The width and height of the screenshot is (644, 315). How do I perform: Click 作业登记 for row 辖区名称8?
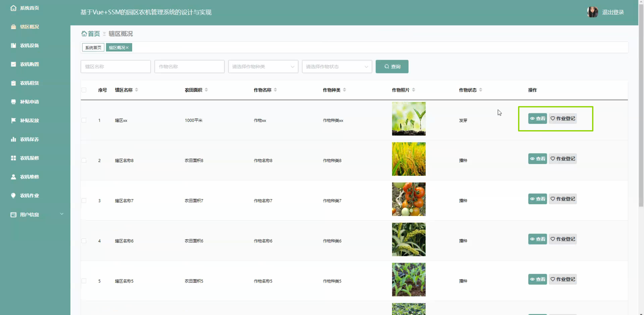563,159
